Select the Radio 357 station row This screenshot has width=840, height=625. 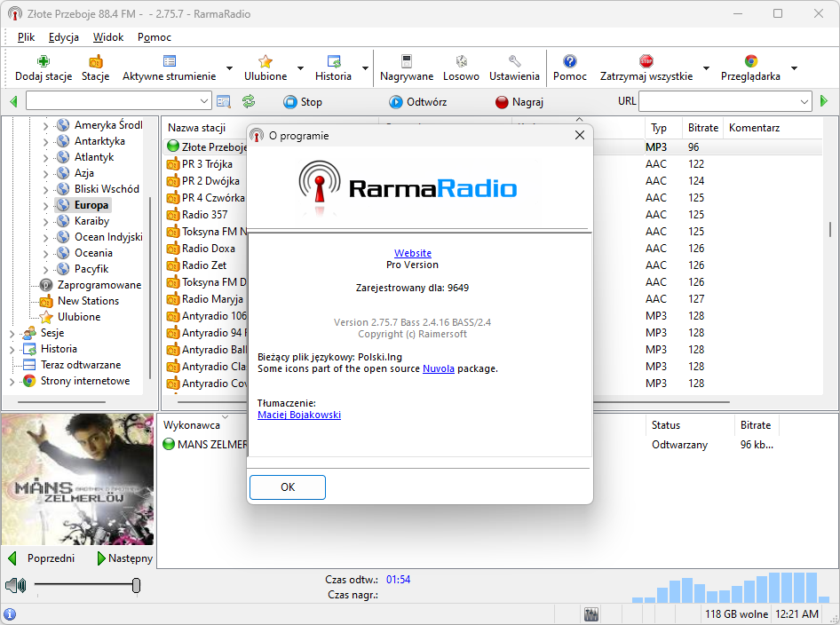pyautogui.click(x=204, y=215)
